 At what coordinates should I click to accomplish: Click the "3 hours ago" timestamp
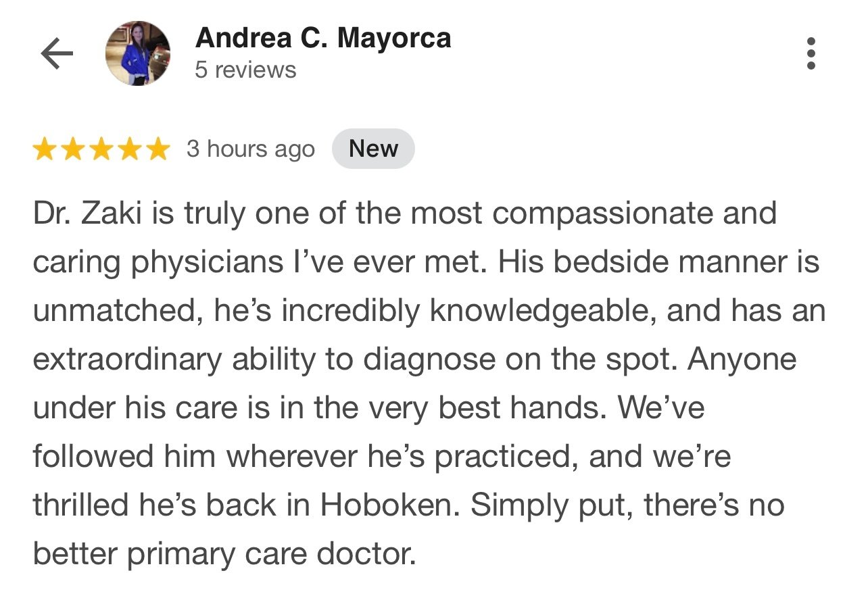(x=251, y=149)
